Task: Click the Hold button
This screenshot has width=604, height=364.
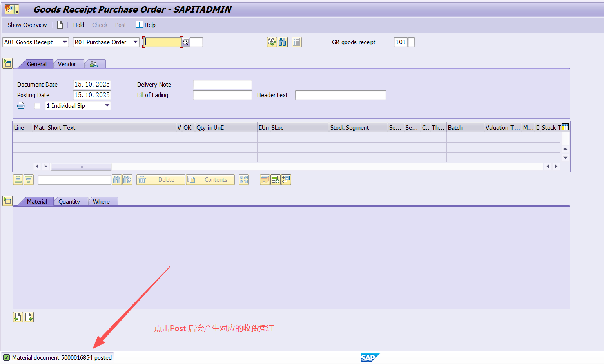Action: pyautogui.click(x=78, y=25)
